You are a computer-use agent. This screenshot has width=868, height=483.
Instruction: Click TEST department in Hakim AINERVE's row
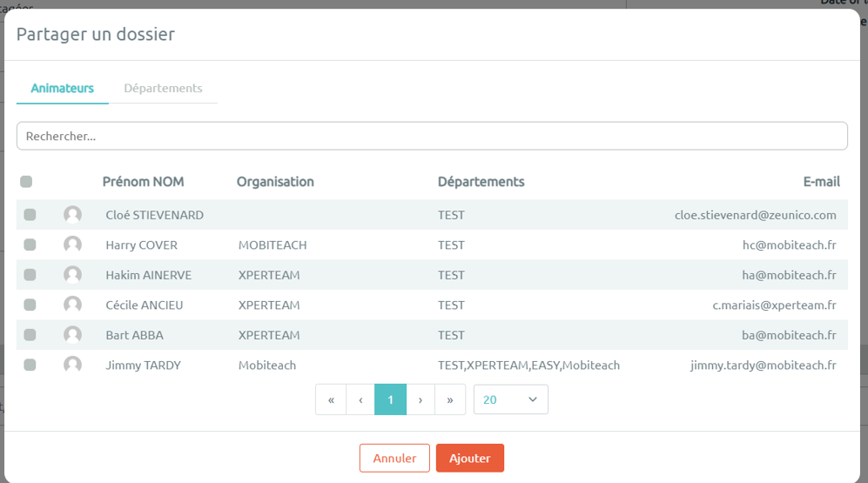point(451,275)
